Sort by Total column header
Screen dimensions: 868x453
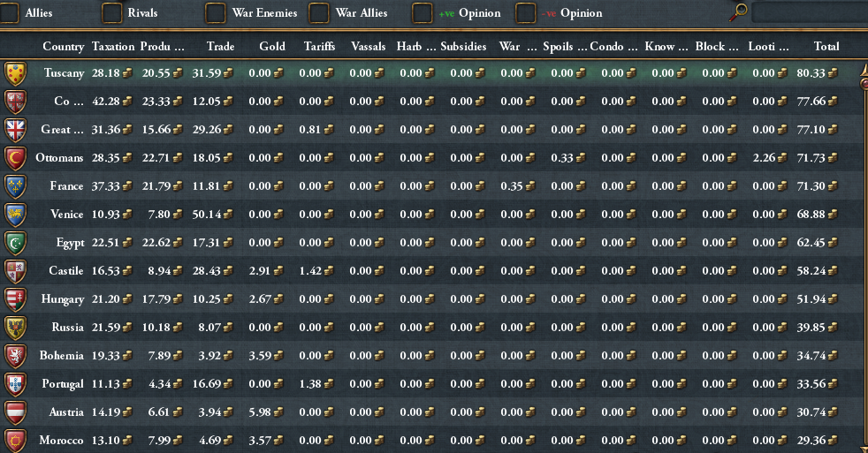(826, 47)
